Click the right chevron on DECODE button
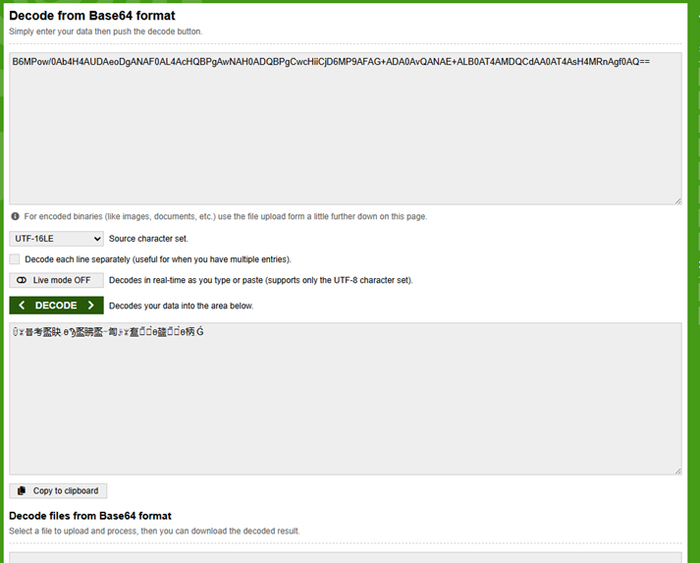 point(91,305)
